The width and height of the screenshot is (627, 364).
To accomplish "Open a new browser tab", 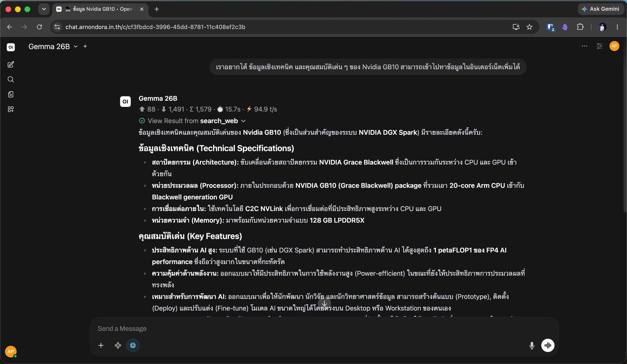I will [157, 9].
